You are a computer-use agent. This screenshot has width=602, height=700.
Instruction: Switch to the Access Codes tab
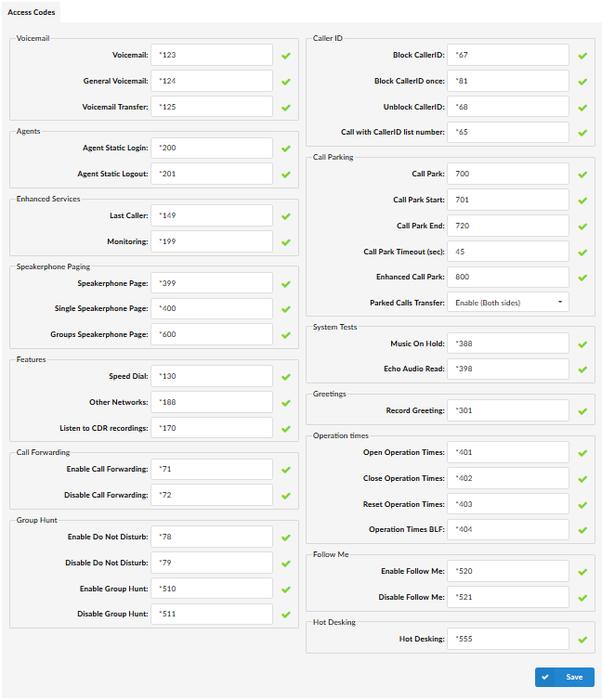pos(32,12)
